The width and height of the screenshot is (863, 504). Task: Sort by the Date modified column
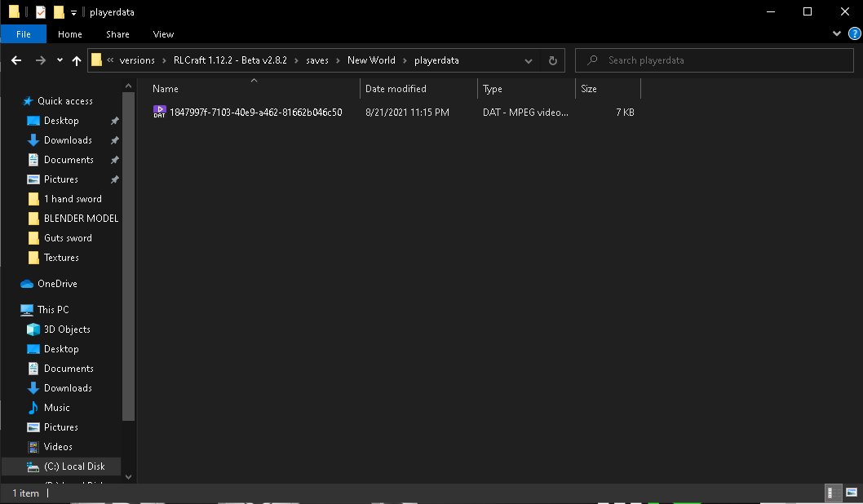[418, 89]
